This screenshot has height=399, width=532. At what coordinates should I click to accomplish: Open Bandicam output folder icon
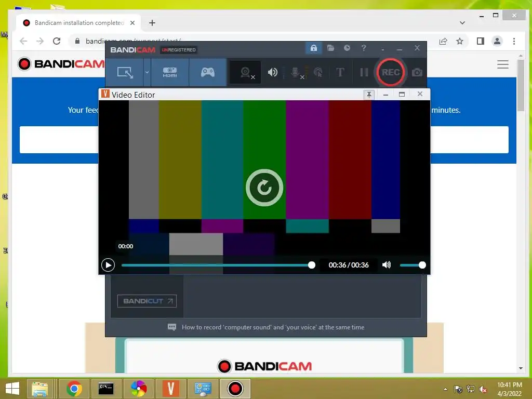click(x=330, y=48)
